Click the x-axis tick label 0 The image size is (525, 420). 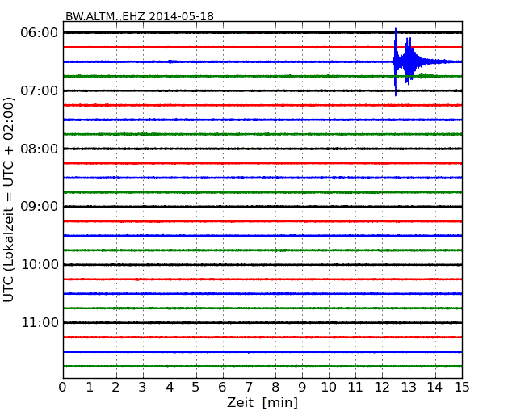coord(63,387)
